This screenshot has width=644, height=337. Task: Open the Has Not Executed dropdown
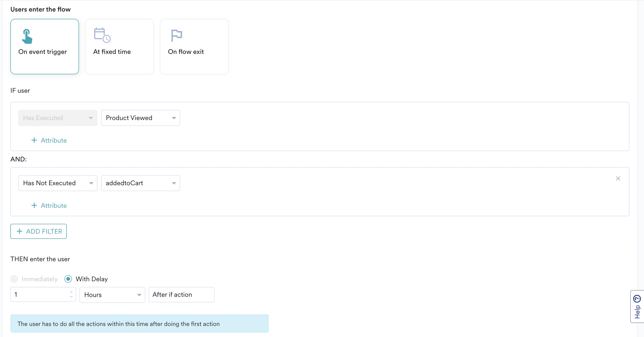point(58,183)
